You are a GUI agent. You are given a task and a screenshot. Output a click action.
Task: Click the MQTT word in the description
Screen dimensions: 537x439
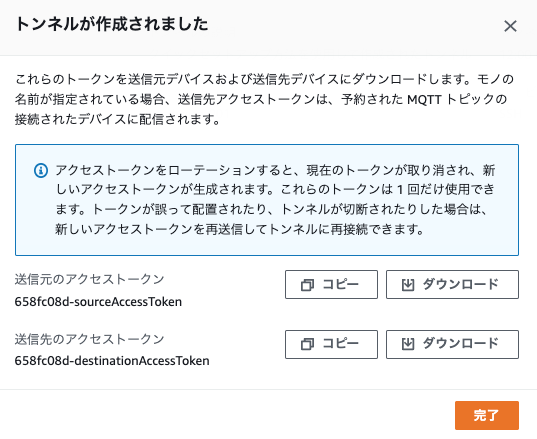click(x=424, y=100)
